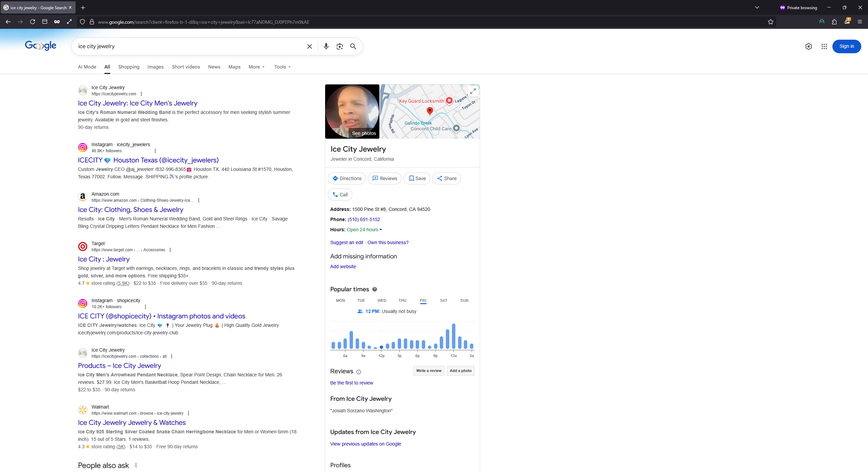868x472 pixels.
Task: Click the See photos thumbnail
Action: coord(352,112)
